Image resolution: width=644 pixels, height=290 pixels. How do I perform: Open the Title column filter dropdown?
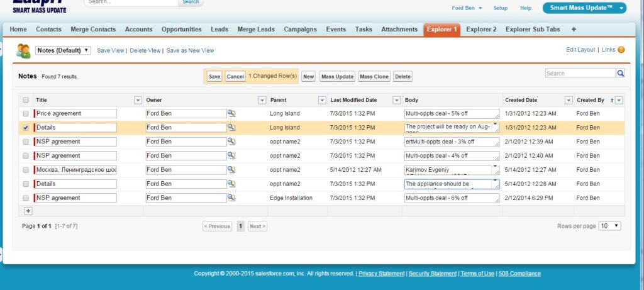pyautogui.click(x=138, y=100)
